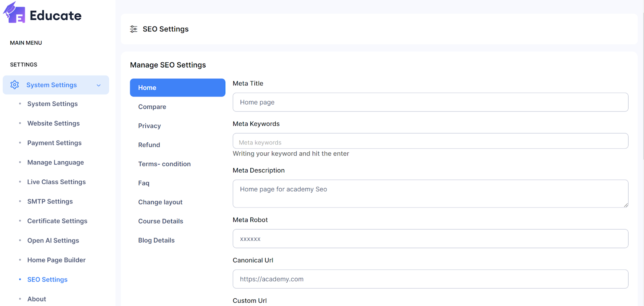The height and width of the screenshot is (306, 644).
Task: Open Payment Settings page
Action: tap(54, 143)
